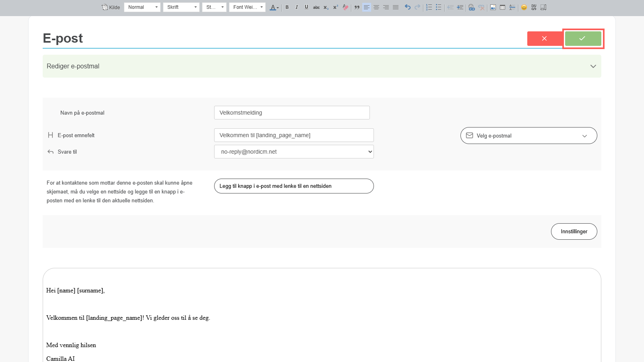Viewport: 644px width, 362px height.
Task: Open the Font Weight dropdown
Action: point(247,7)
